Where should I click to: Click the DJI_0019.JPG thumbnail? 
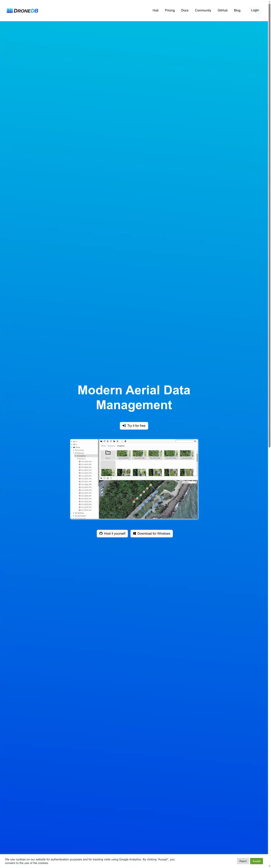tap(139, 454)
